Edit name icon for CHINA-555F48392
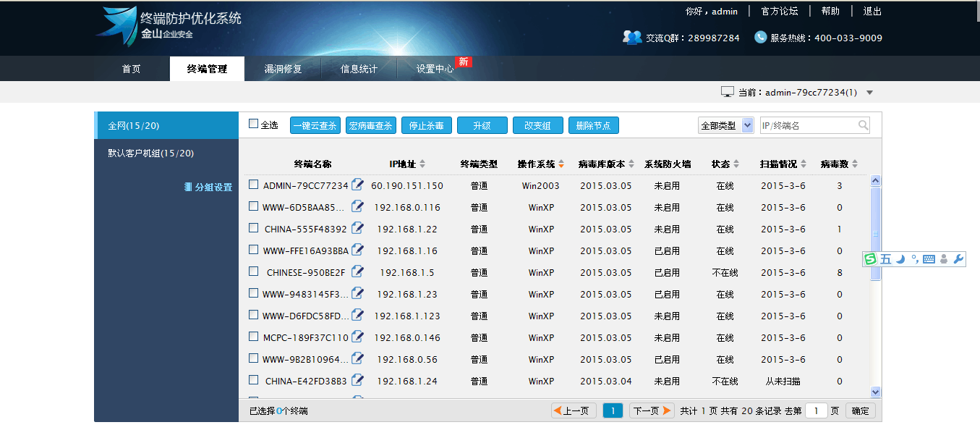The height and width of the screenshot is (438, 980). pyautogui.click(x=357, y=228)
